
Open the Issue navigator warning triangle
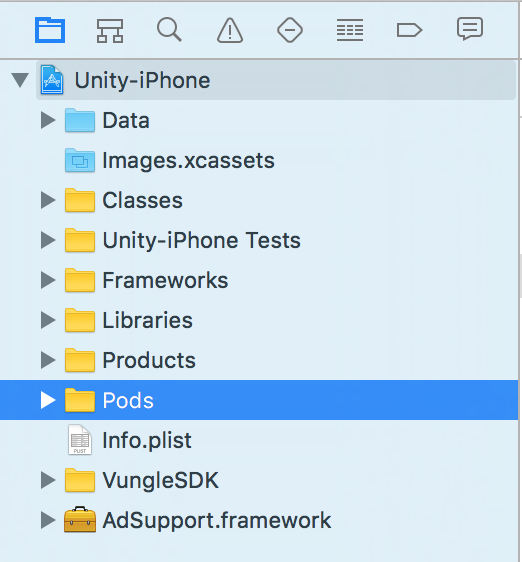(x=230, y=30)
